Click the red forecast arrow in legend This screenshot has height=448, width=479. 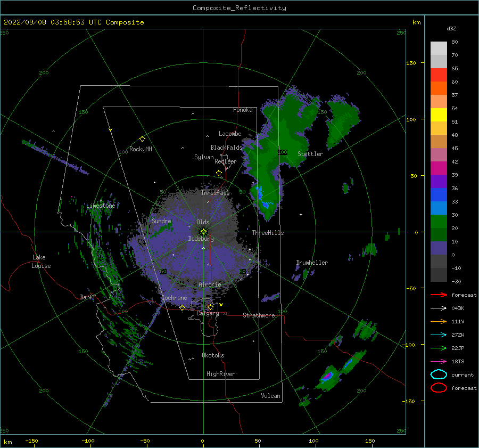point(439,295)
